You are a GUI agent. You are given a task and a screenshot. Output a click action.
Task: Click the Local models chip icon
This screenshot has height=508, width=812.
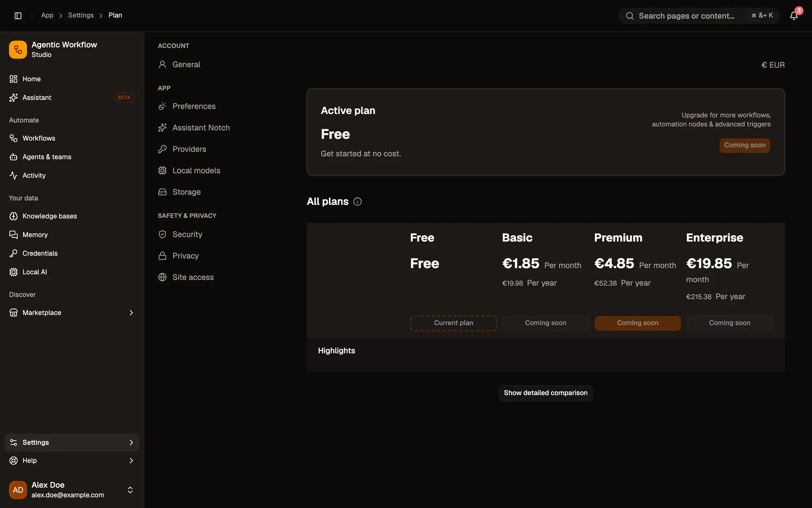point(162,171)
